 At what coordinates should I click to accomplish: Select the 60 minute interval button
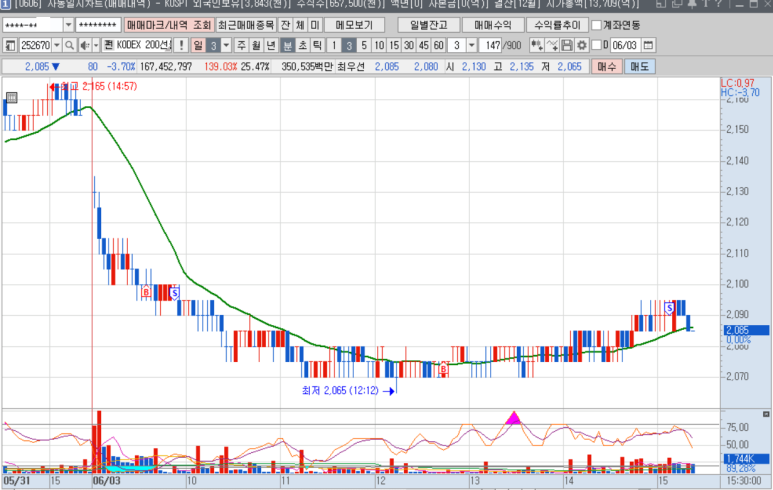click(x=439, y=45)
